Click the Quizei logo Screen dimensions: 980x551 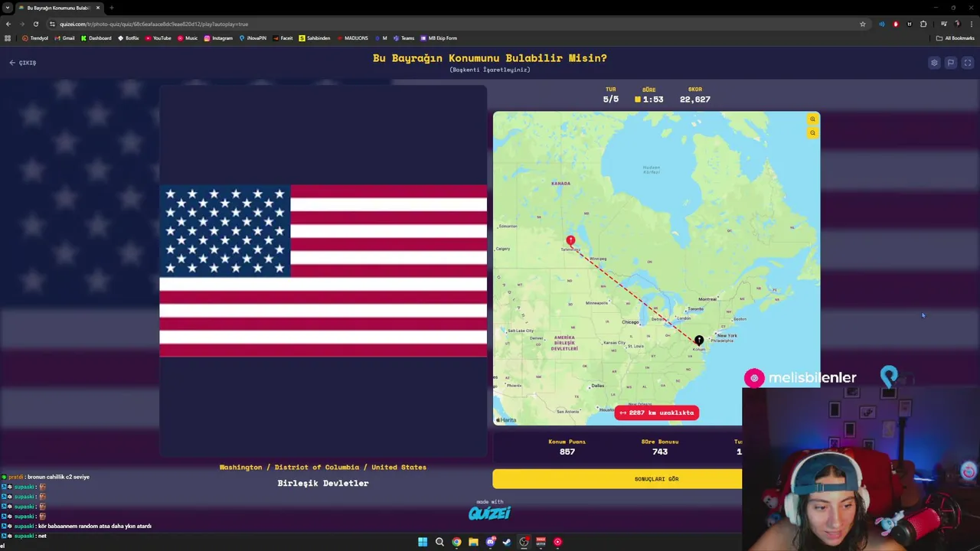click(x=489, y=513)
